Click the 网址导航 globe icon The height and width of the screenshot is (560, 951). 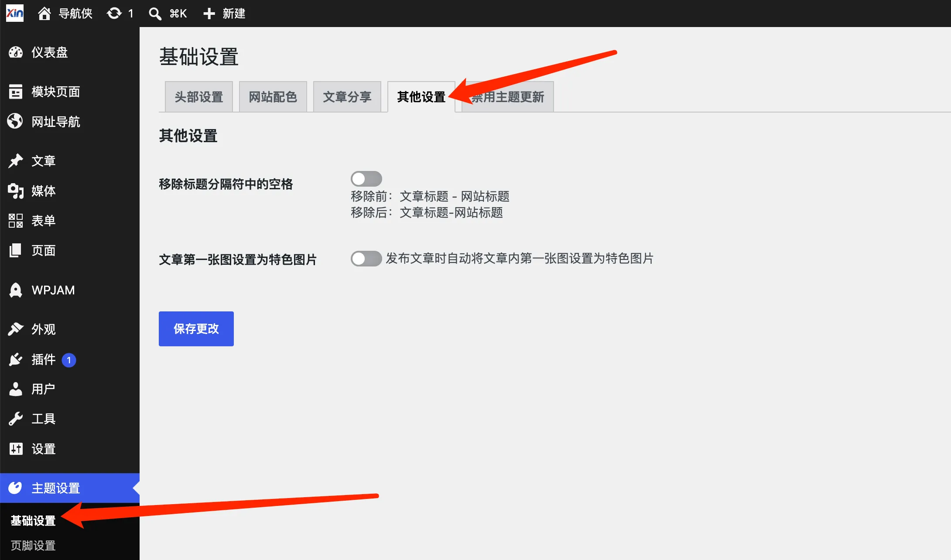point(16,121)
